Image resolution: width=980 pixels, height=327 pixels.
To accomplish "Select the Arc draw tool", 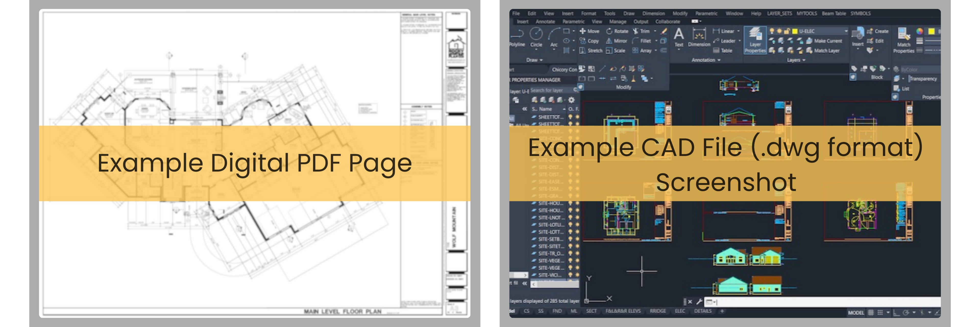I will pos(554,37).
